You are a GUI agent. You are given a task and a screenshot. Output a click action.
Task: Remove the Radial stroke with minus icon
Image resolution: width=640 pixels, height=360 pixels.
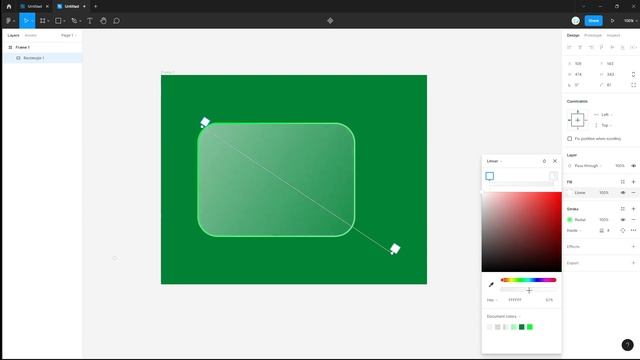[633, 220]
